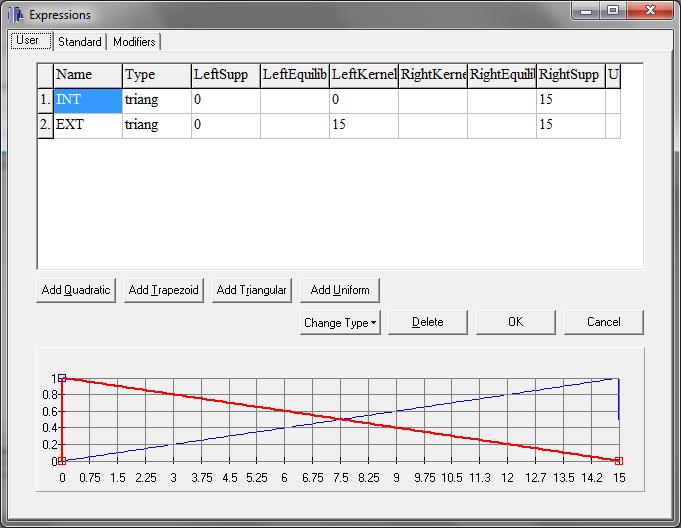Click the RightSupp column header
This screenshot has width=681, height=528.
(571, 76)
